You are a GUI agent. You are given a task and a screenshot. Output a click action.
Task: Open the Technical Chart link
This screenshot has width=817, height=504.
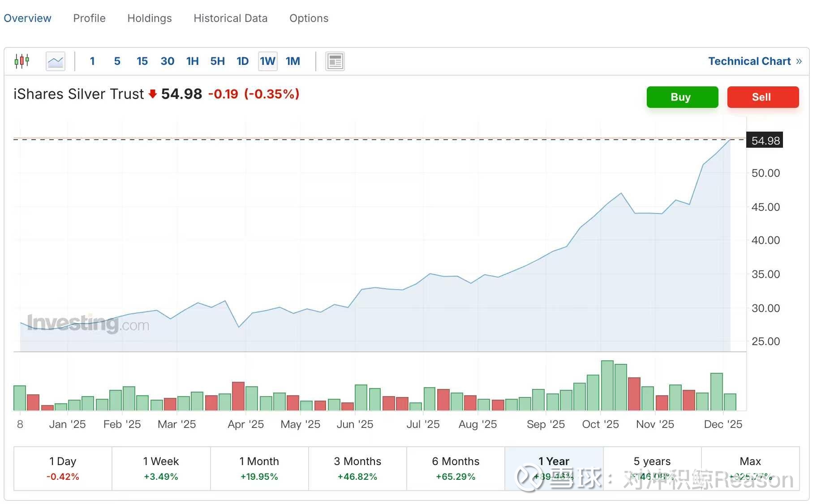click(754, 61)
